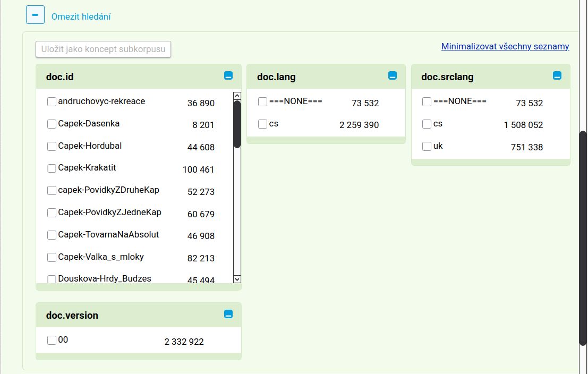Minimize the doc.id list panel
This screenshot has width=588, height=374.
(228, 76)
